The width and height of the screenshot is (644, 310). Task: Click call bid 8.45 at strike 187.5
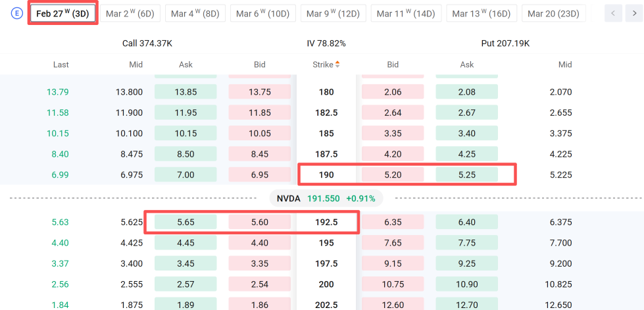click(260, 154)
